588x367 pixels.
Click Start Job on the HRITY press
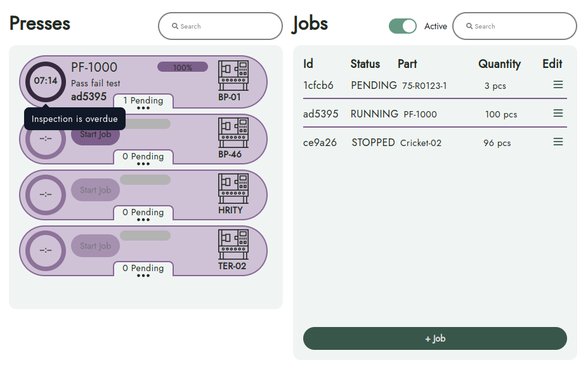95,190
